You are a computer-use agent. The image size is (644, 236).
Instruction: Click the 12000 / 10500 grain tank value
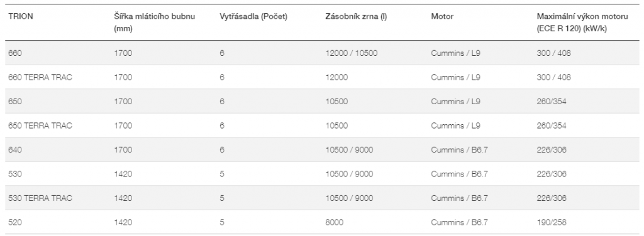point(351,53)
